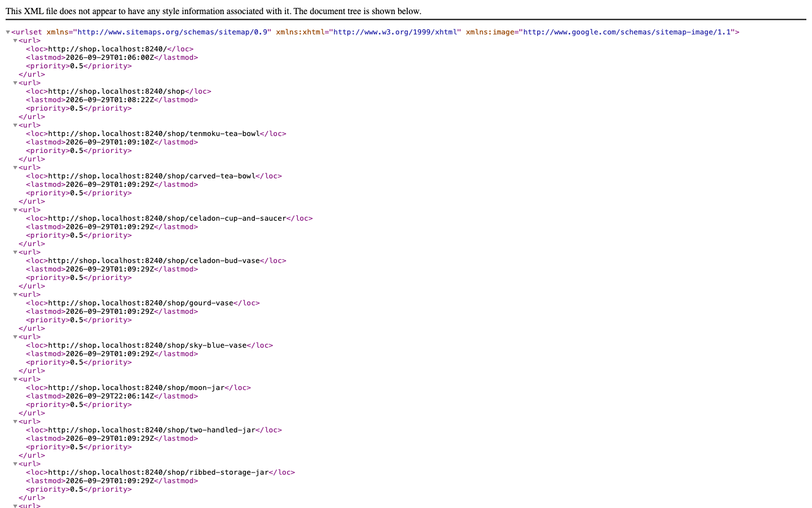Click the priority 0.5 value under tenmoku-tea-bowl
Screen dimensions: 812x508
[77, 151]
